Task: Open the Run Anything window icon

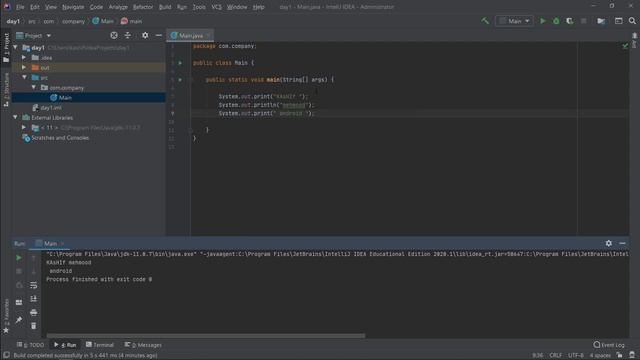Action: coord(619,21)
